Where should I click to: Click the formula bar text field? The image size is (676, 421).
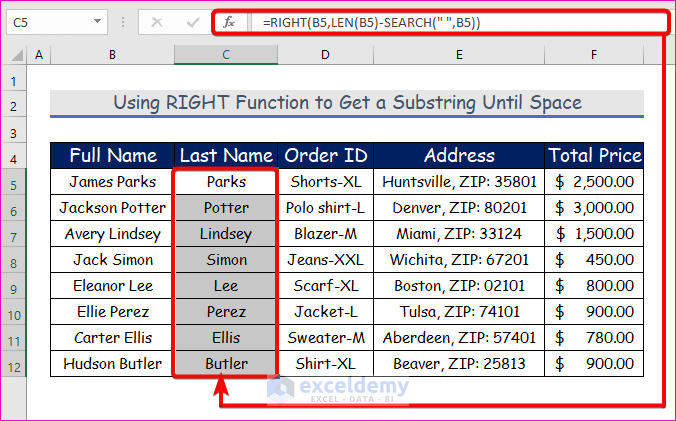click(x=458, y=22)
